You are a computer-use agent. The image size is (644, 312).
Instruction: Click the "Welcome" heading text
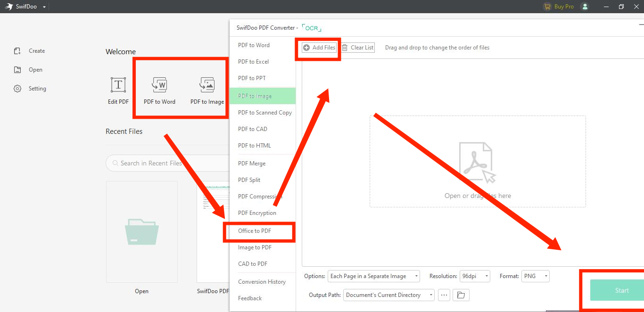pos(121,52)
